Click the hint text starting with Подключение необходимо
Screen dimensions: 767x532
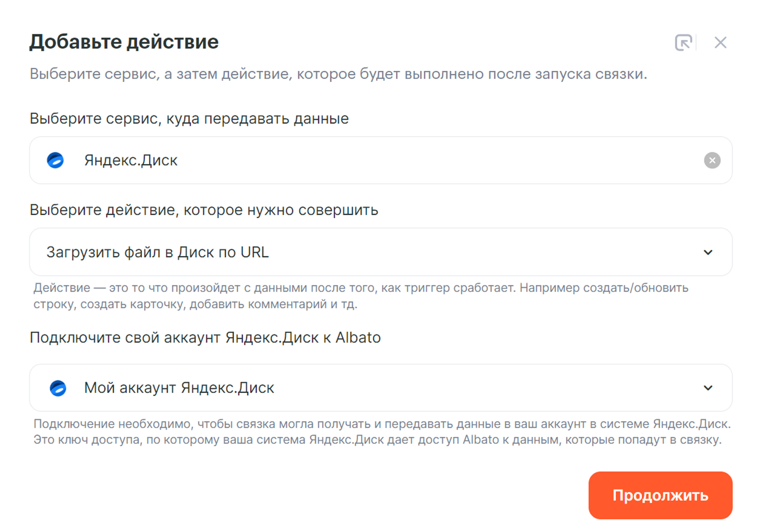tap(382, 424)
